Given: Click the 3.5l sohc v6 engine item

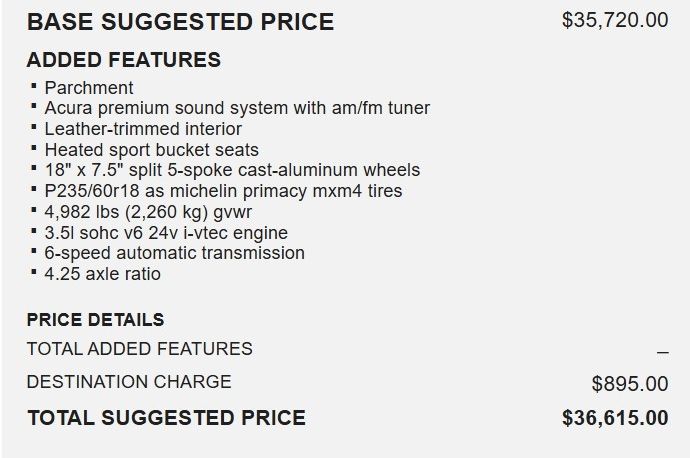Looking at the screenshot, I should (x=166, y=233).
